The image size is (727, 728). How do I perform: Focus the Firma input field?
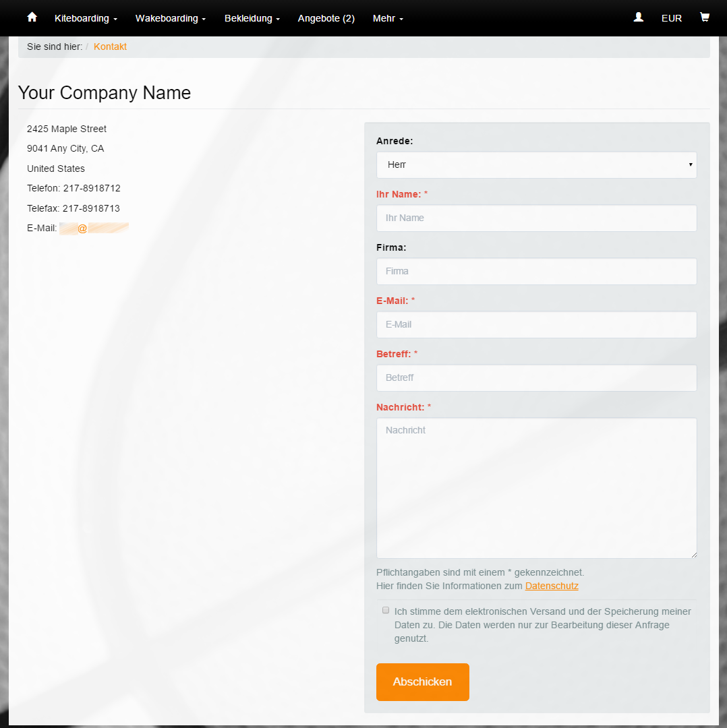point(537,271)
